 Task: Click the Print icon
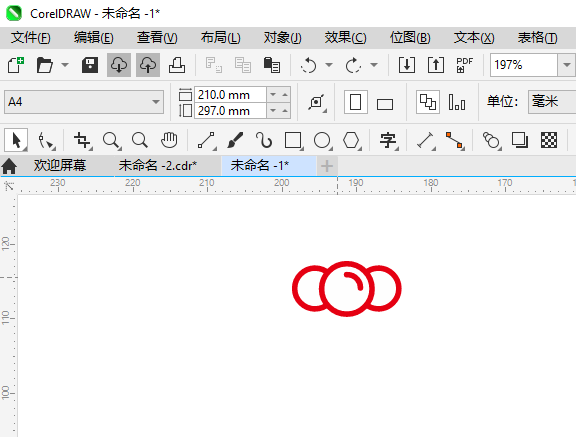[x=177, y=65]
